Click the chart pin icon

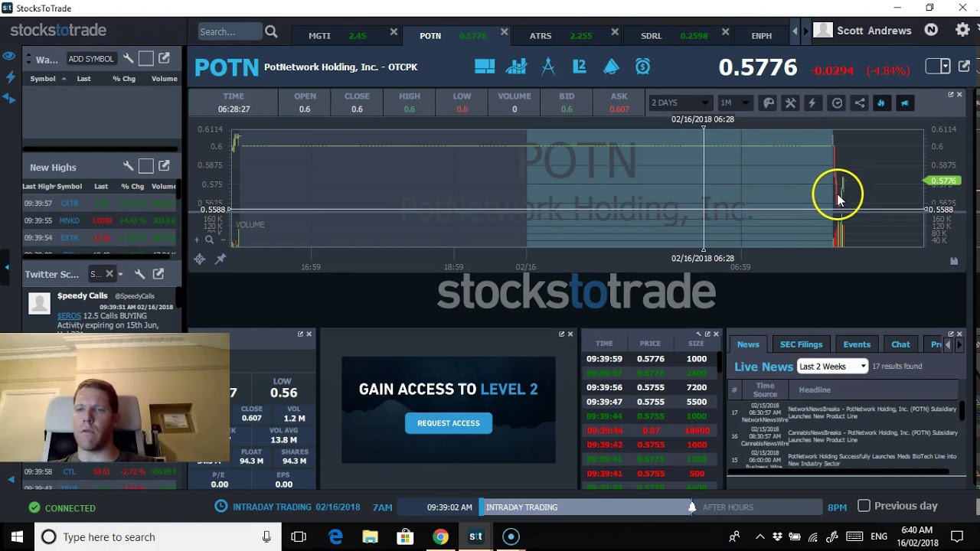tap(220, 259)
